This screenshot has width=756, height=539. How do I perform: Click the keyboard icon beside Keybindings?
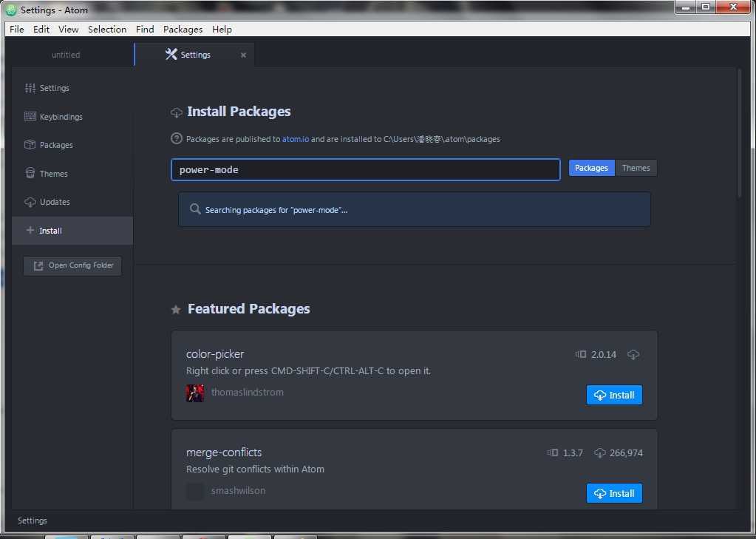tap(30, 116)
